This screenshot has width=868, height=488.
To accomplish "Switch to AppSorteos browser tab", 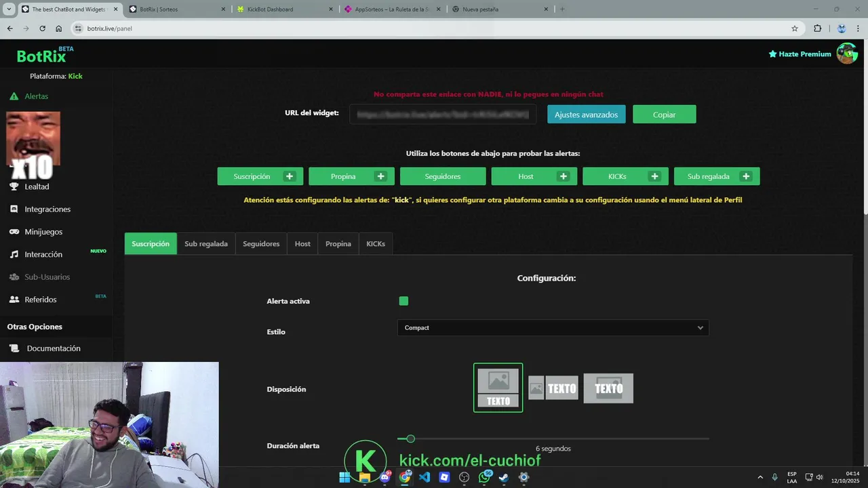I will coord(393,9).
